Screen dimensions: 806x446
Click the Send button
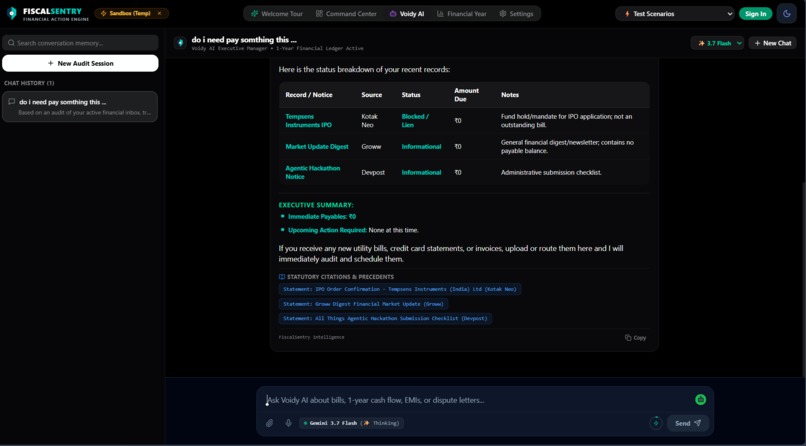(688, 423)
